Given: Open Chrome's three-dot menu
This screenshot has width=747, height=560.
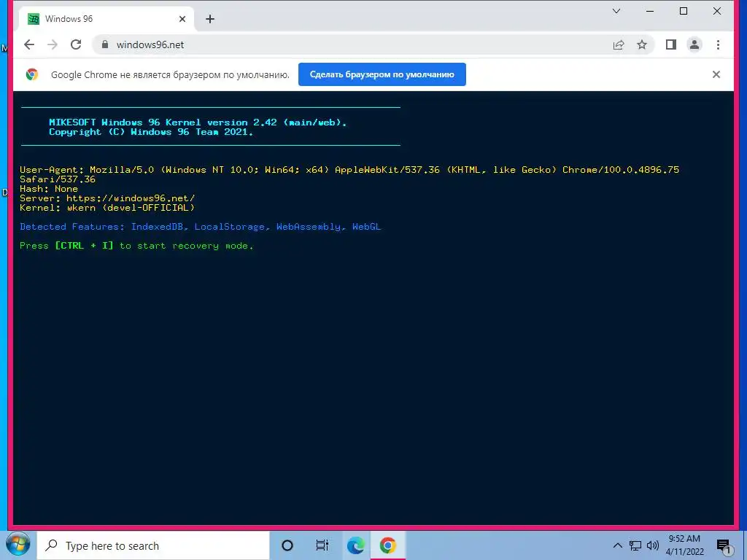Looking at the screenshot, I should (x=718, y=44).
